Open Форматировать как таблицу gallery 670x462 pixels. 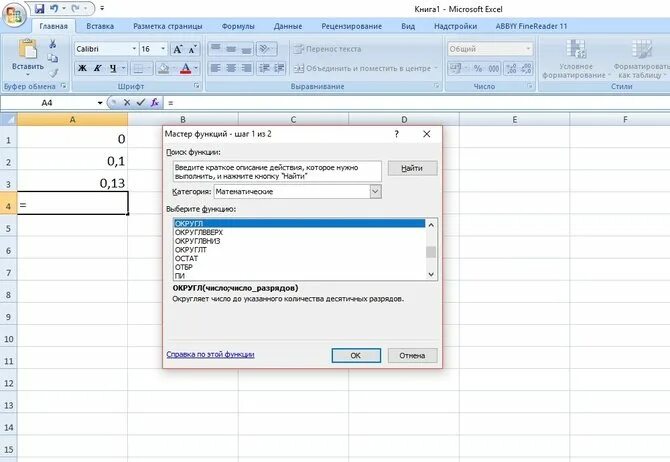[x=641, y=59]
